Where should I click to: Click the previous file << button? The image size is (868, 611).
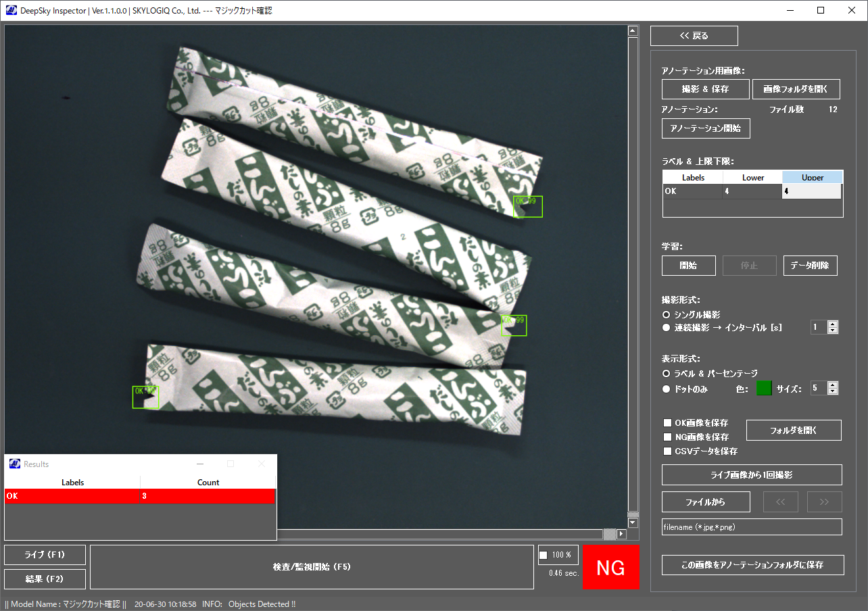point(781,502)
